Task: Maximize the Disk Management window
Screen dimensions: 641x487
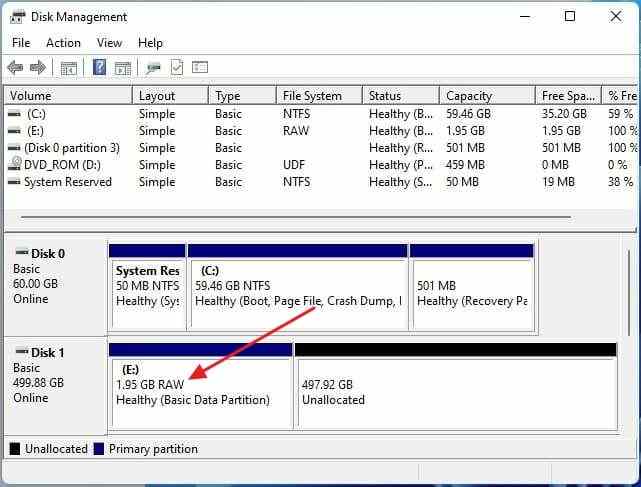Action: tap(570, 16)
